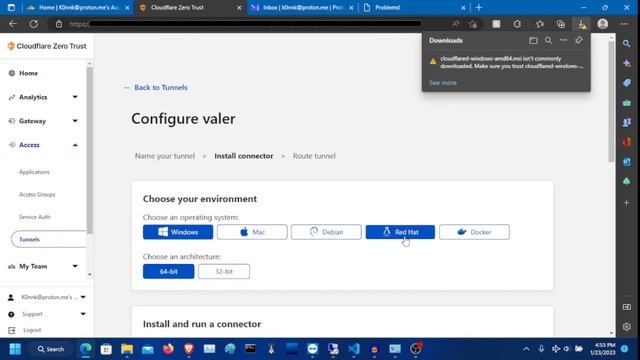Viewport: 640px width, 360px height.
Task: Open Access Groups in sidebar
Action: pos(37,194)
